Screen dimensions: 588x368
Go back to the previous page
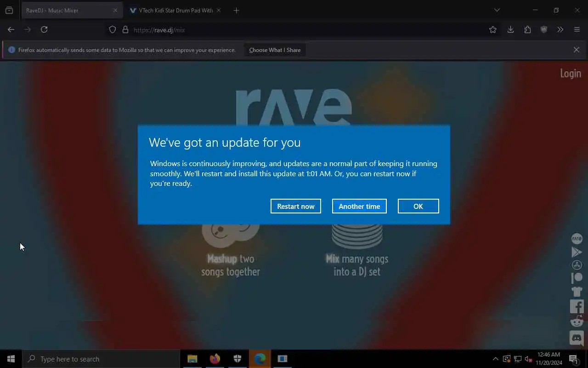pyautogui.click(x=11, y=29)
